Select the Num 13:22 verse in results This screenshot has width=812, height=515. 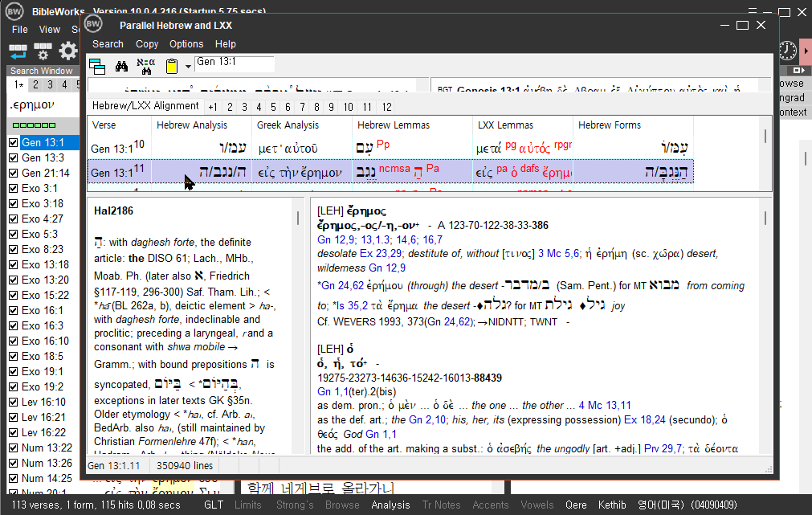coord(47,448)
